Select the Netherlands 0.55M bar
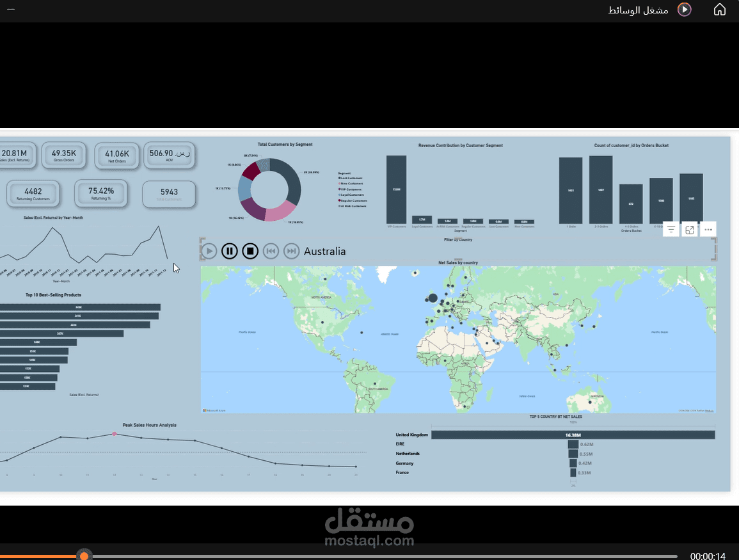Image resolution: width=739 pixels, height=560 pixels. [x=573, y=454]
